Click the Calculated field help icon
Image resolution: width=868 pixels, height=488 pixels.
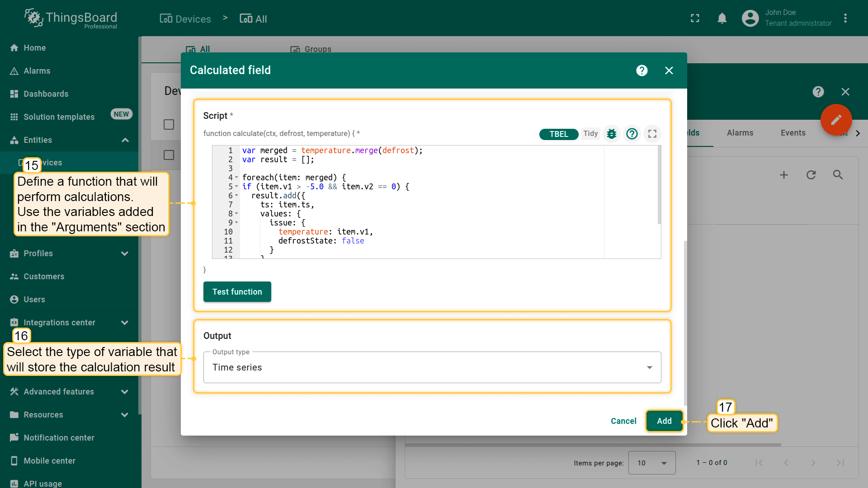click(x=642, y=70)
